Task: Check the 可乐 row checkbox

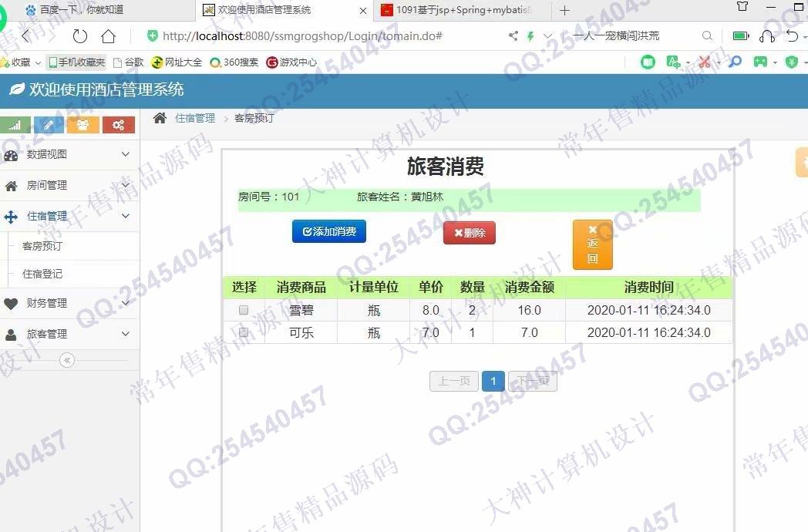Action: [x=244, y=332]
